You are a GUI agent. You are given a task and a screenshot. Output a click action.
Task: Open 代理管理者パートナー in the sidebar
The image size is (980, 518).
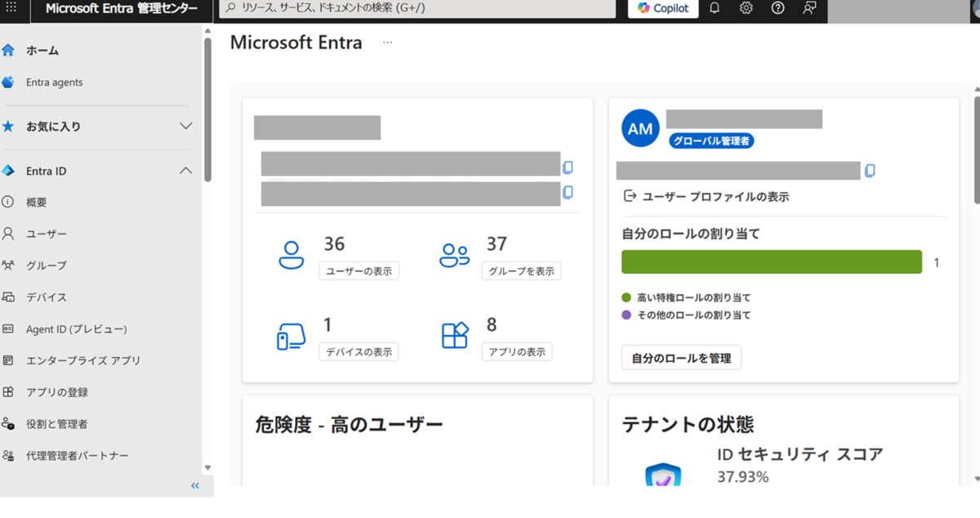pyautogui.click(x=78, y=456)
